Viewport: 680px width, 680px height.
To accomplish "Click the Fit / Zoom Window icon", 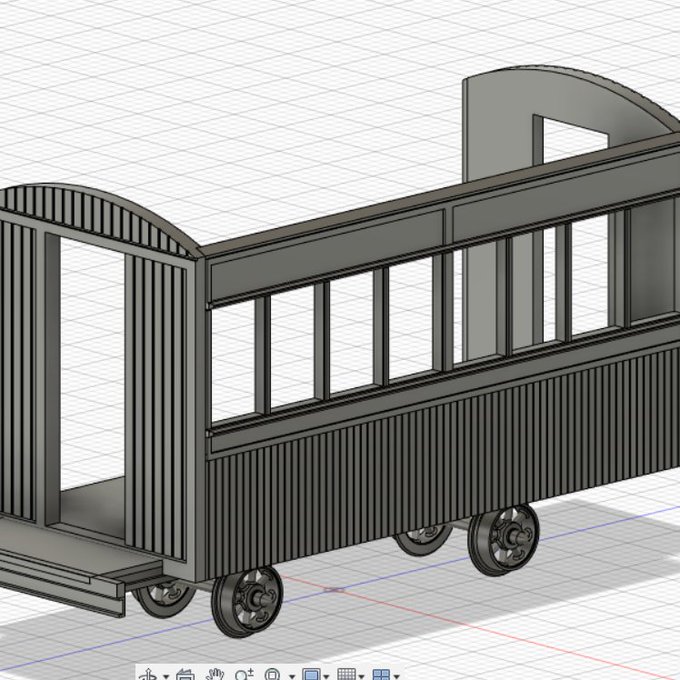I will (x=272, y=675).
